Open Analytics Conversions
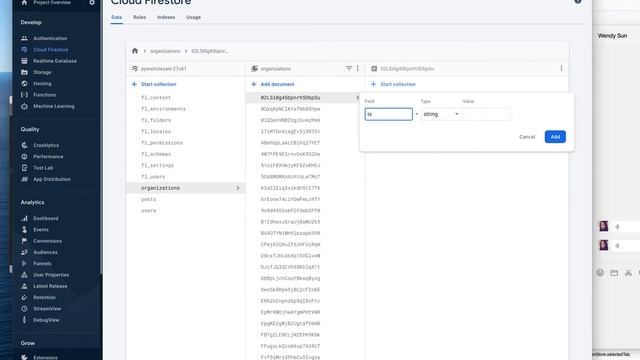The width and height of the screenshot is (640, 360). 47,241
